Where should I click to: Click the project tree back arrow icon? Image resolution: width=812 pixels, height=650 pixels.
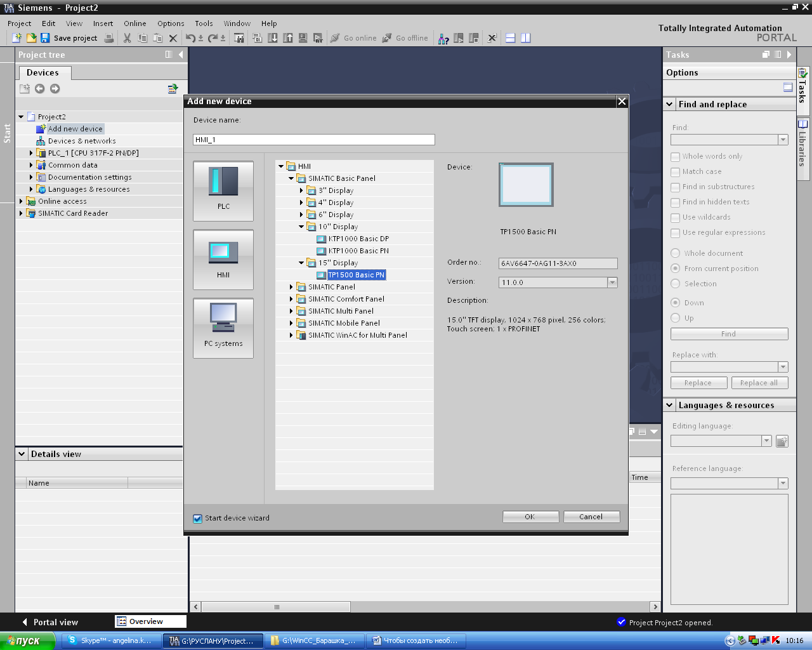(39, 89)
